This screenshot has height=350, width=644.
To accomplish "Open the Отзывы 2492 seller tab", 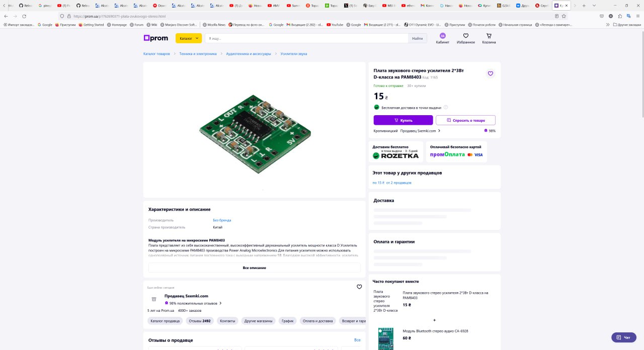I will (199, 321).
